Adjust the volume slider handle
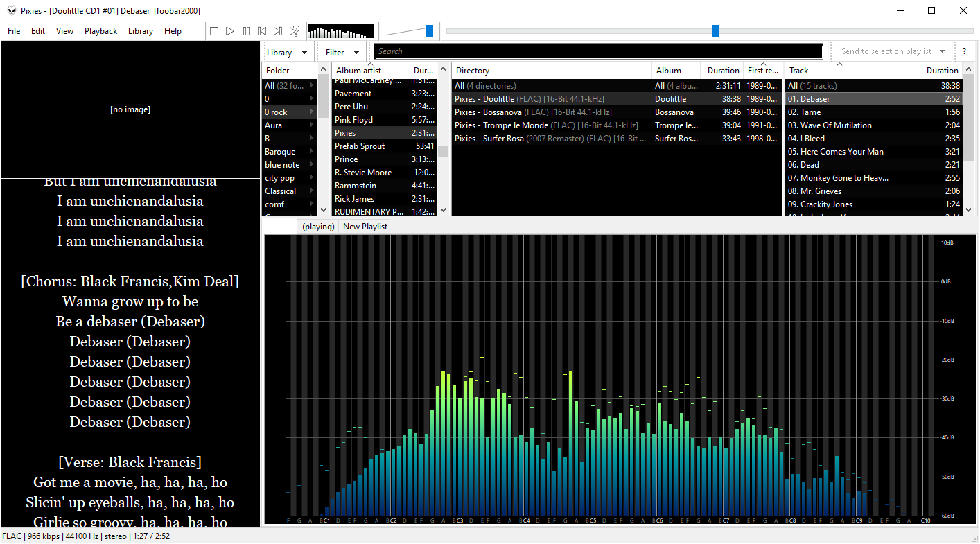980x544 pixels. (x=430, y=30)
